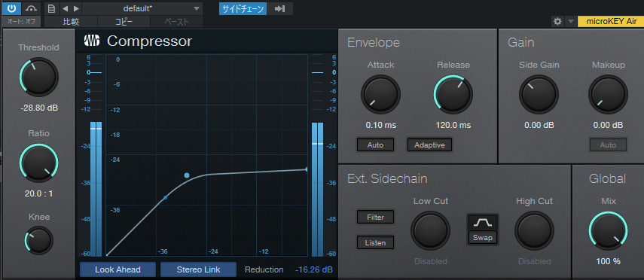Click the Envelope section title

pos(374,42)
